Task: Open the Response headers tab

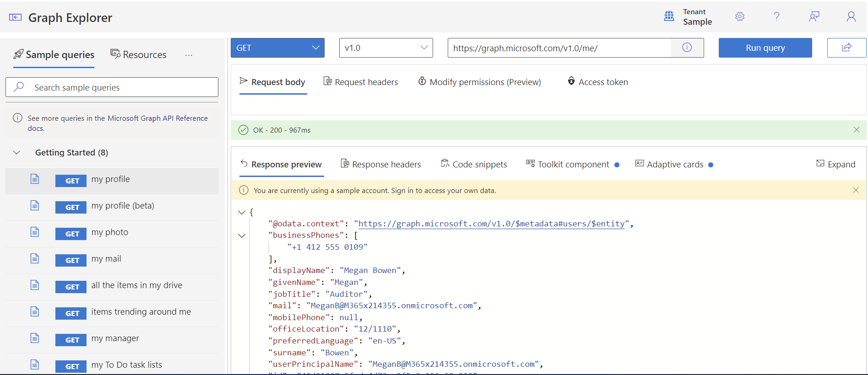Action: (381, 164)
